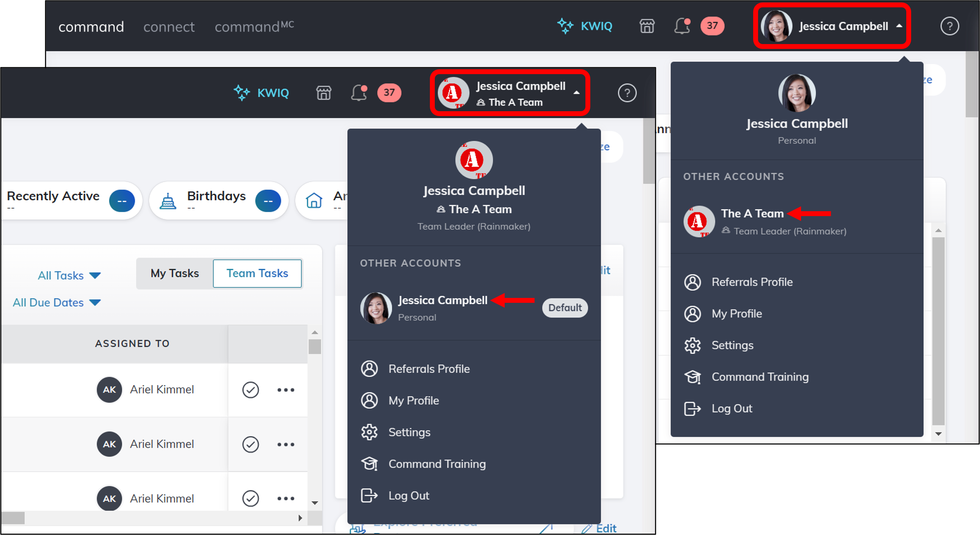Viewport: 980px width, 535px height.
Task: Open the marketplace storefront icon
Action: click(x=647, y=26)
